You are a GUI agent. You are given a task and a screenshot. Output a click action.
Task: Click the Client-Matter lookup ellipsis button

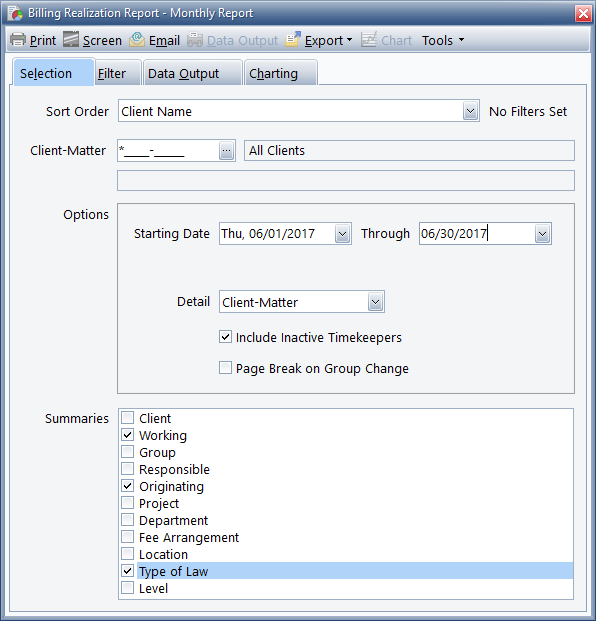pos(226,150)
